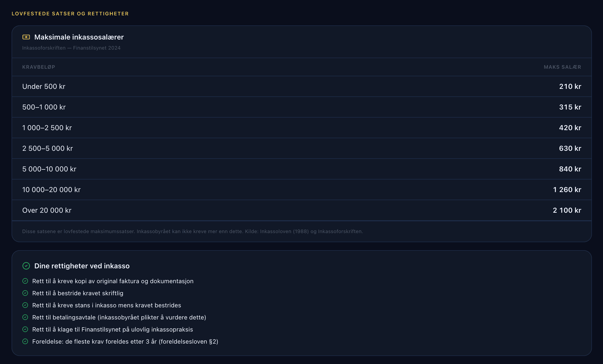Screen dimensions: 603x364
Task: Click 'Rett til å klage til Finanstilsynet' text
Action: coord(113,330)
